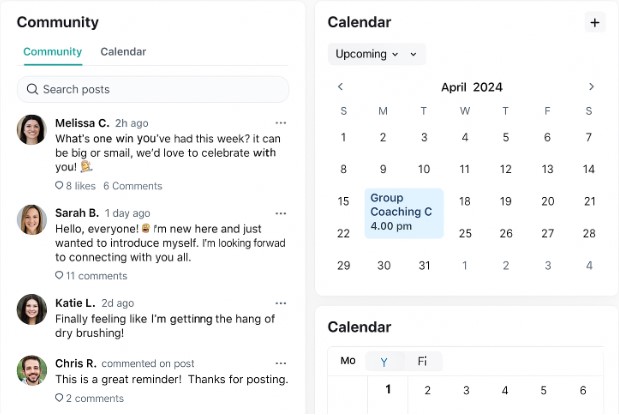Screen dimensions: 619x415
Task: Open the 6 Comments link on Melissa's post
Action: point(132,186)
